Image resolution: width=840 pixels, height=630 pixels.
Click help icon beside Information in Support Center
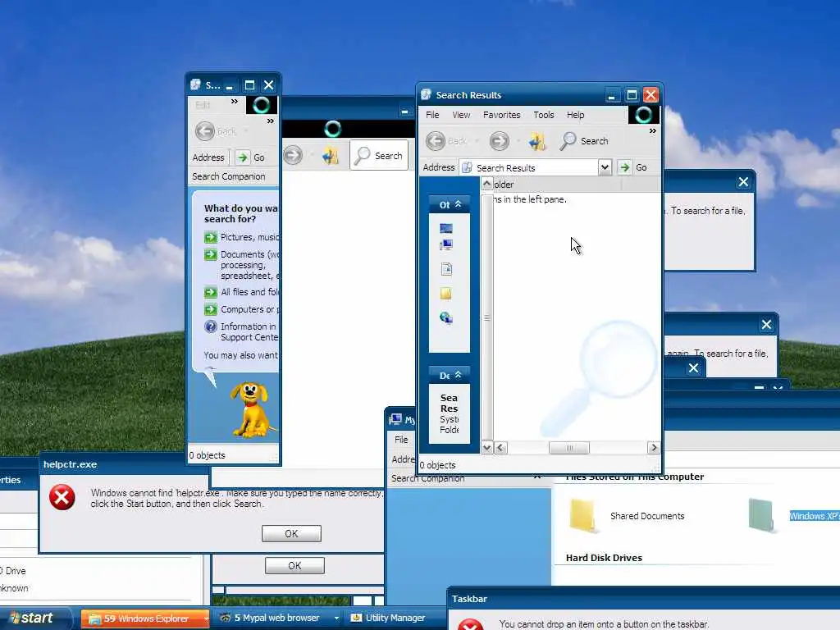211,326
